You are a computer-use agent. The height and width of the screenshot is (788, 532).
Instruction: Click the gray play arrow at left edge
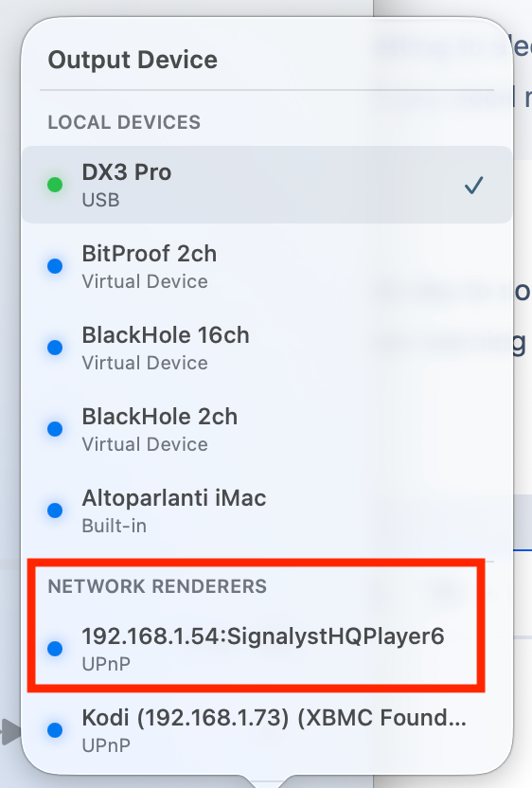click(x=10, y=731)
